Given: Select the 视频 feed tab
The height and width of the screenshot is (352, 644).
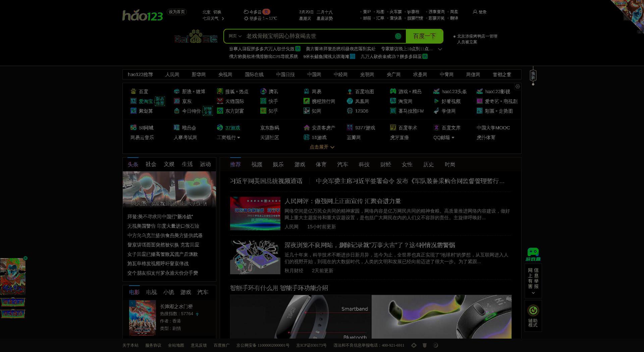Looking at the screenshot, I should (257, 165).
